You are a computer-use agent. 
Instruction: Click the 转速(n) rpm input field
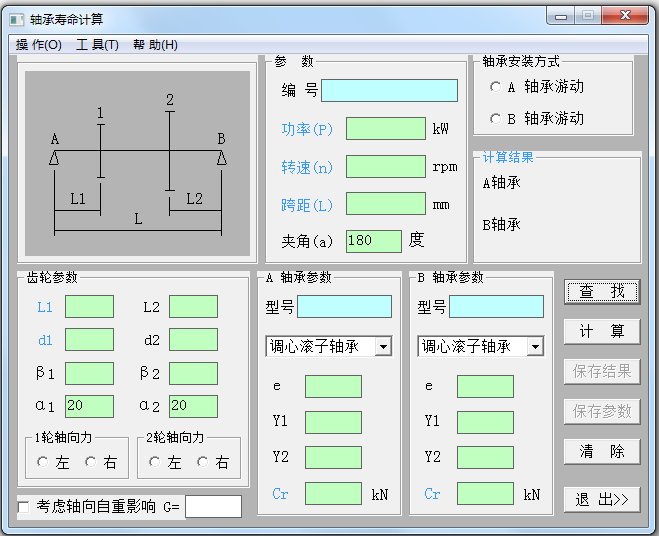point(385,167)
